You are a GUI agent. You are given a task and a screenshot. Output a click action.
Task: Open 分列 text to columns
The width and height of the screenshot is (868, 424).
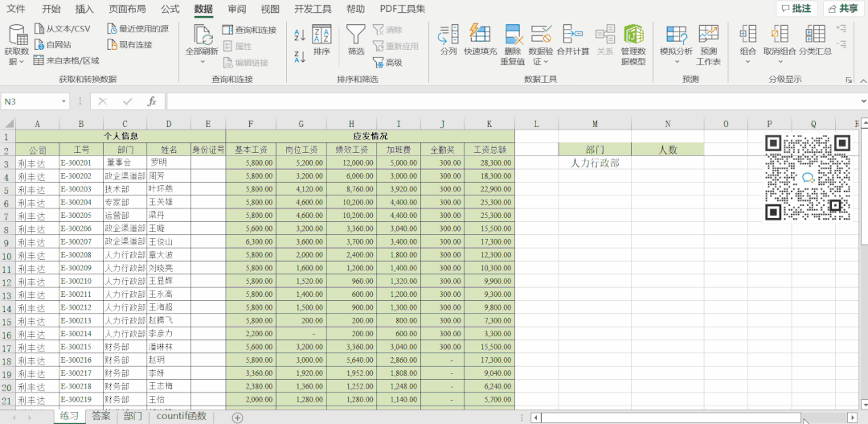click(x=448, y=40)
